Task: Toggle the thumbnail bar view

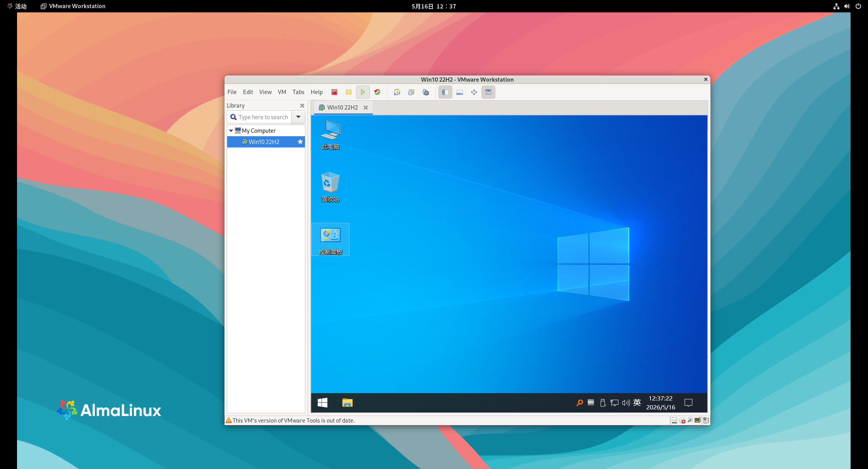Action: click(x=460, y=92)
